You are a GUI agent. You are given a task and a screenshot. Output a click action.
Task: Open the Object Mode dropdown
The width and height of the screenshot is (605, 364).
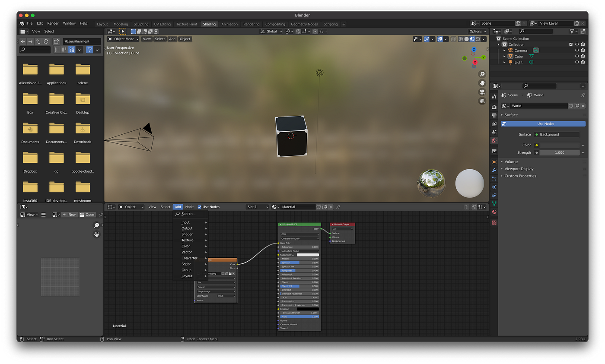click(x=123, y=39)
